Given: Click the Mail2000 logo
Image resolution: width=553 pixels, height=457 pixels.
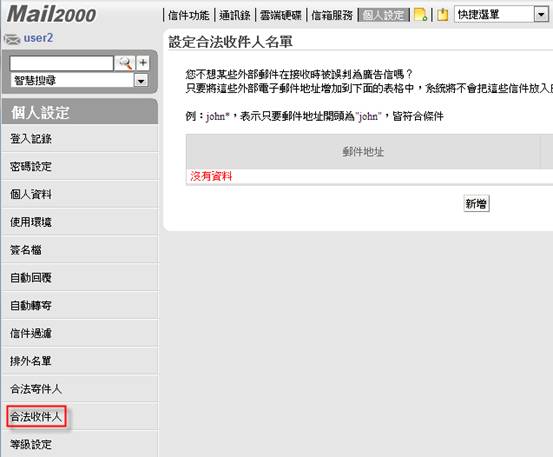Looking at the screenshot, I should pyautogui.click(x=51, y=14).
